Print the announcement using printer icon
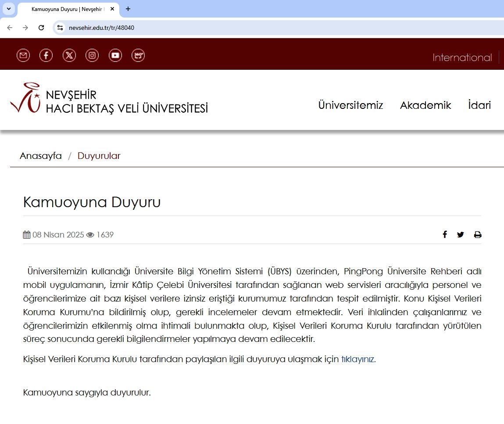This screenshot has width=504, height=424. [x=478, y=234]
